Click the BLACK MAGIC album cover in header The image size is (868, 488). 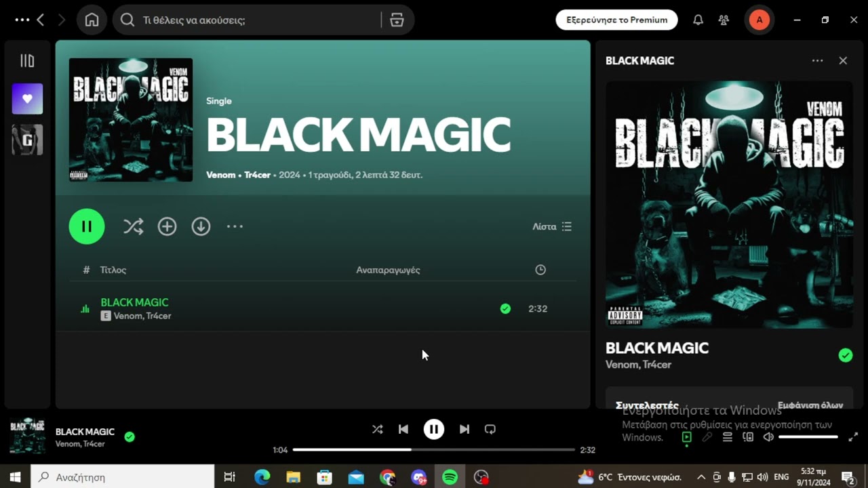(x=131, y=120)
